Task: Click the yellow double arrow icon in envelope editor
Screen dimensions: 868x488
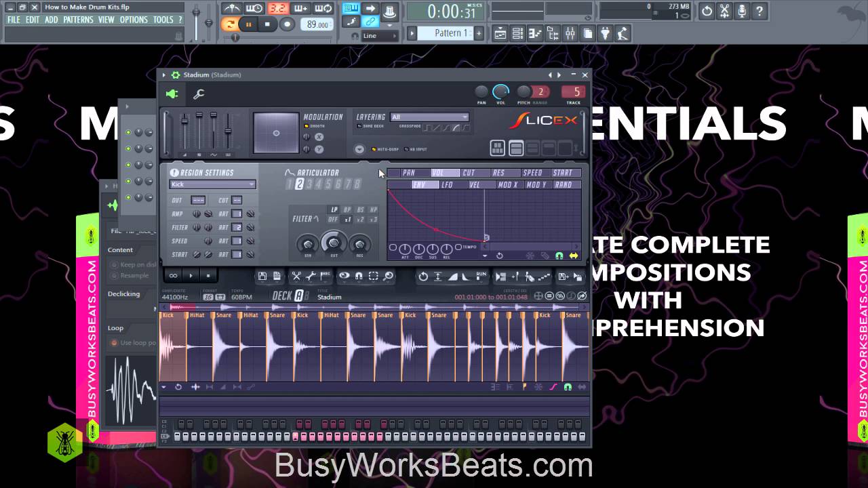Action: point(574,256)
